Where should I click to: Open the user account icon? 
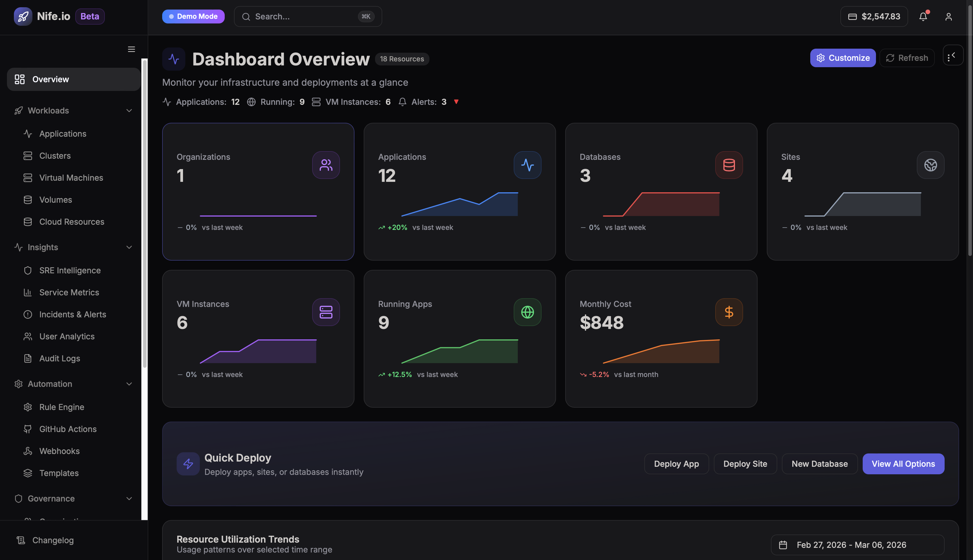(x=948, y=16)
